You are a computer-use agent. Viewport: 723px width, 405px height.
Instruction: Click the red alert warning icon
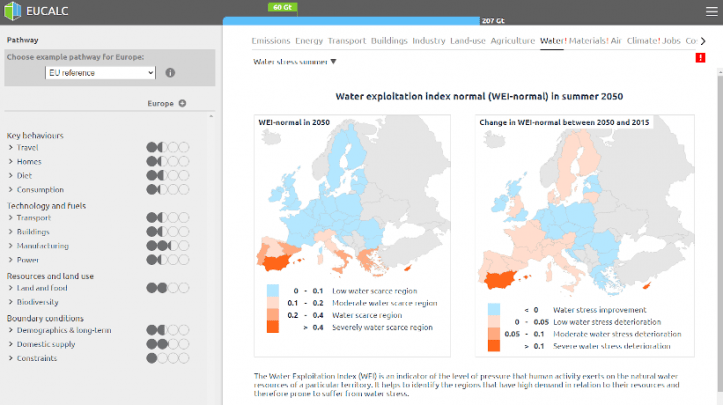(x=701, y=58)
